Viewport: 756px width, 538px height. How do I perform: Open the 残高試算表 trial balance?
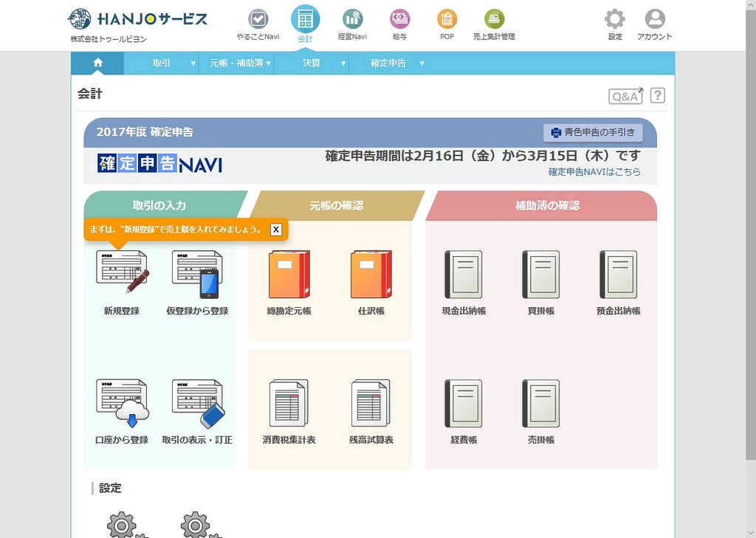pyautogui.click(x=371, y=404)
